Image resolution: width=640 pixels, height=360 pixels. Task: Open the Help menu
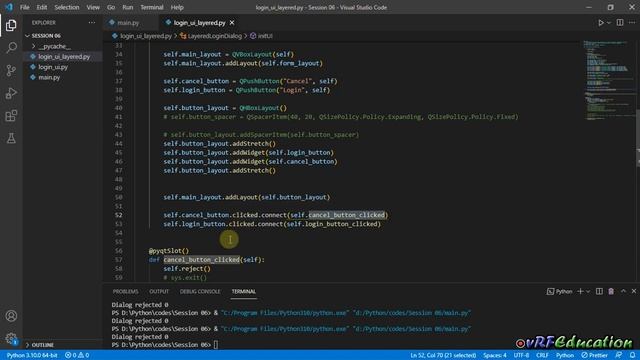tap(177, 7)
